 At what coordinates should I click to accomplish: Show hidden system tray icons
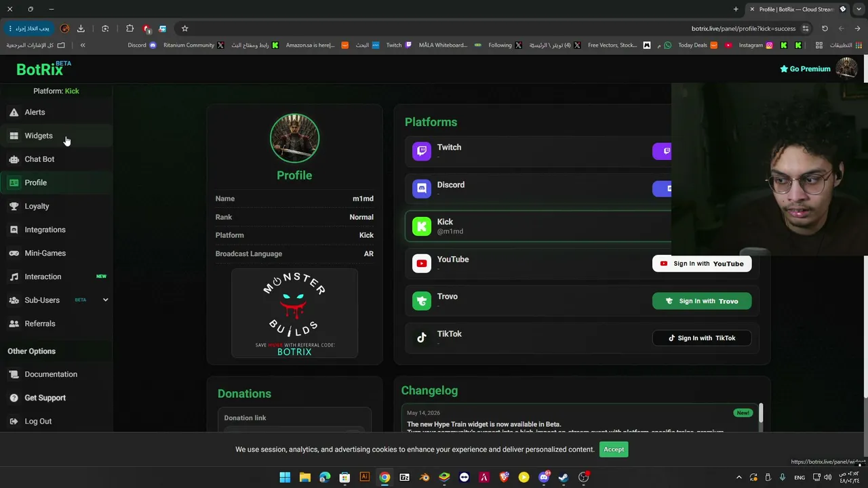tap(739, 477)
